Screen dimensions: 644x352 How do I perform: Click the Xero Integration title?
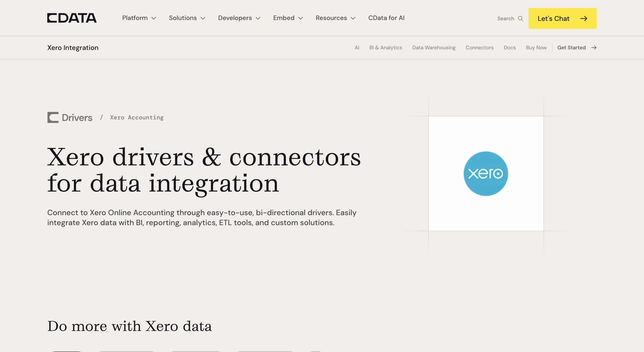(x=73, y=48)
